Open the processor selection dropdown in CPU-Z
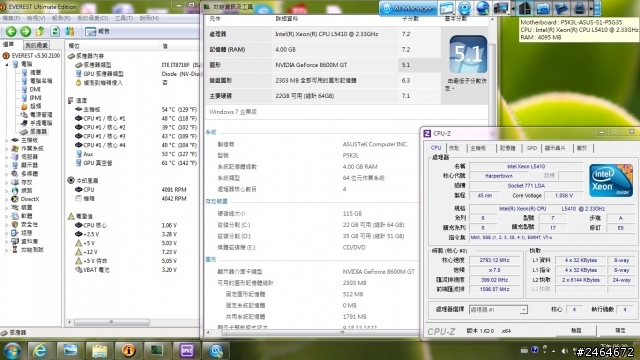640x360 pixels. (x=498, y=310)
